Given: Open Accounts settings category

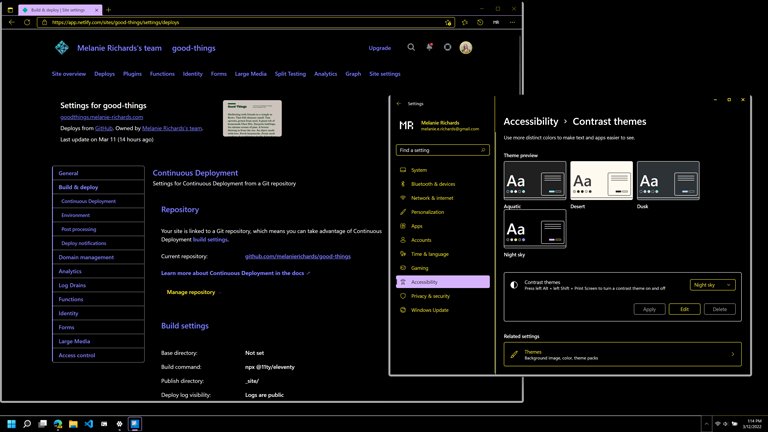Looking at the screenshot, I should (x=442, y=240).
